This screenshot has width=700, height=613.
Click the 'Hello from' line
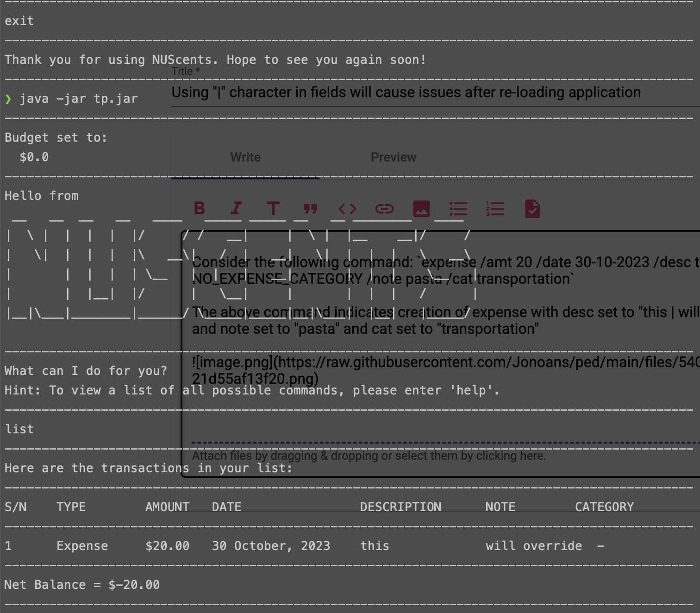(x=41, y=196)
